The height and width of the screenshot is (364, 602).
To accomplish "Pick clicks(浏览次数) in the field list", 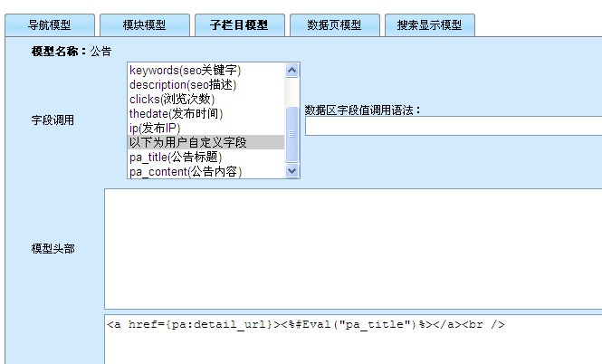I will pos(172,99).
